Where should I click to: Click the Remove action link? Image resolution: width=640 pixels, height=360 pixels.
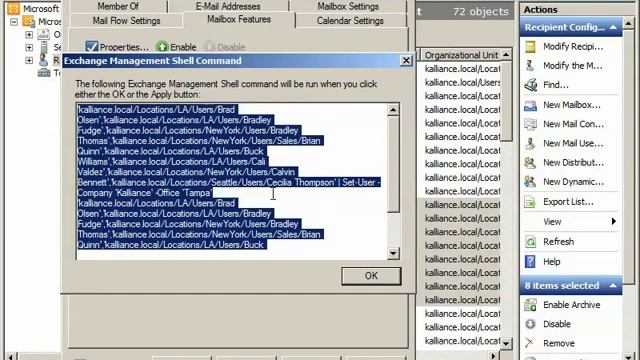click(559, 343)
